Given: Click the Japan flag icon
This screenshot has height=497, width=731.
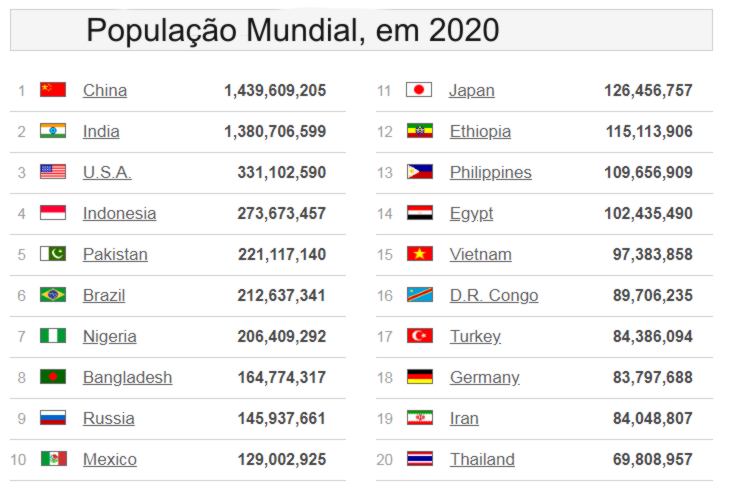Looking at the screenshot, I should tap(419, 90).
